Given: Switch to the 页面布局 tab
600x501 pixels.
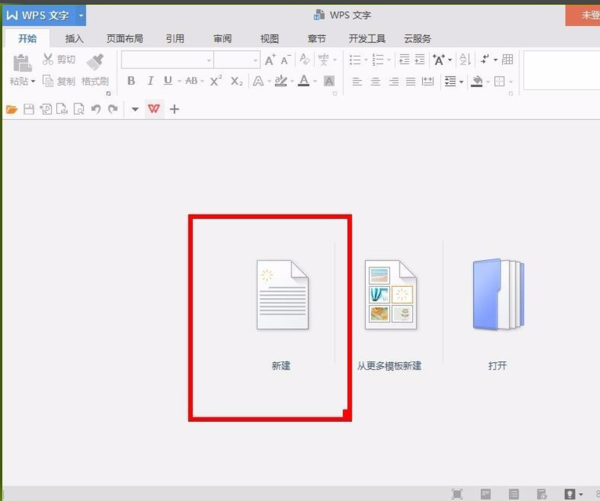Looking at the screenshot, I should [125, 39].
